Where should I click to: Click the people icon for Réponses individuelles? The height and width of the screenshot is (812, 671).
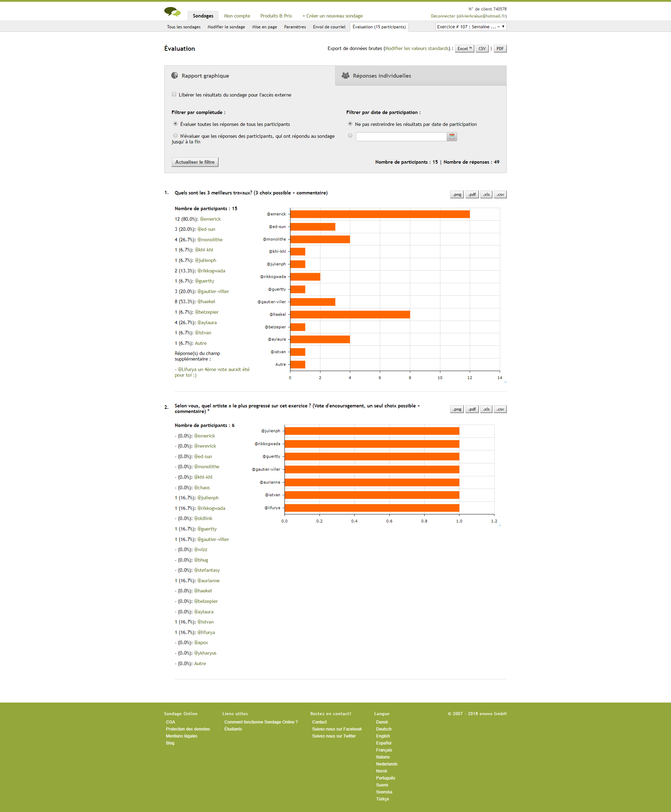[346, 76]
